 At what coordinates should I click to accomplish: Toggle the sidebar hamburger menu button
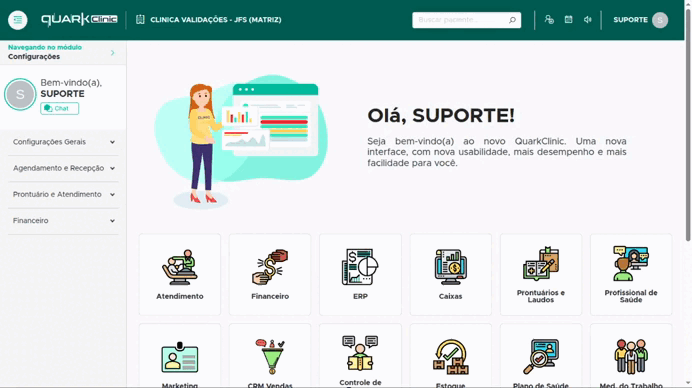(x=18, y=20)
